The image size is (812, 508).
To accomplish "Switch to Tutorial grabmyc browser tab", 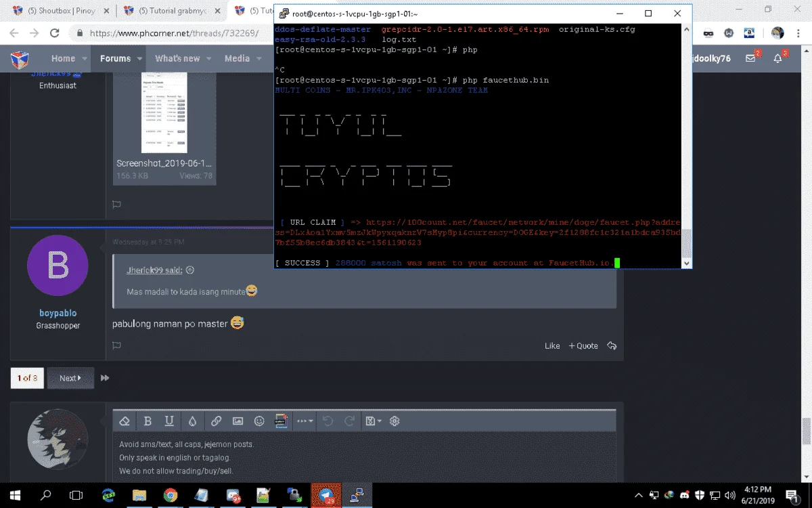I will pos(171,11).
